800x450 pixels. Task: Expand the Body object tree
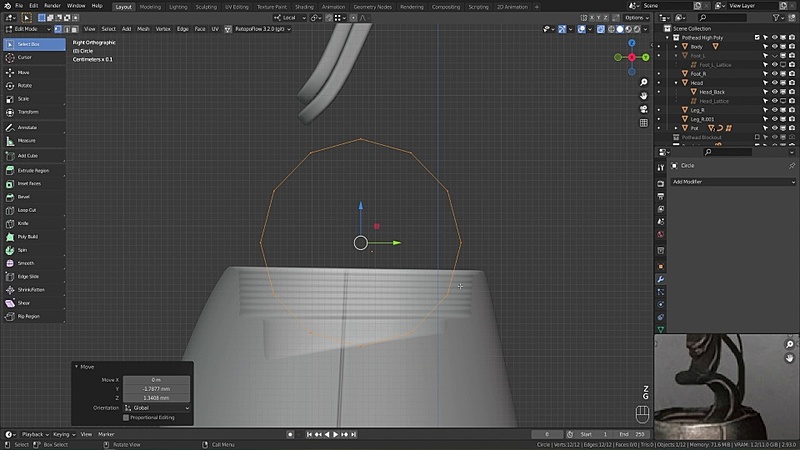(x=677, y=46)
